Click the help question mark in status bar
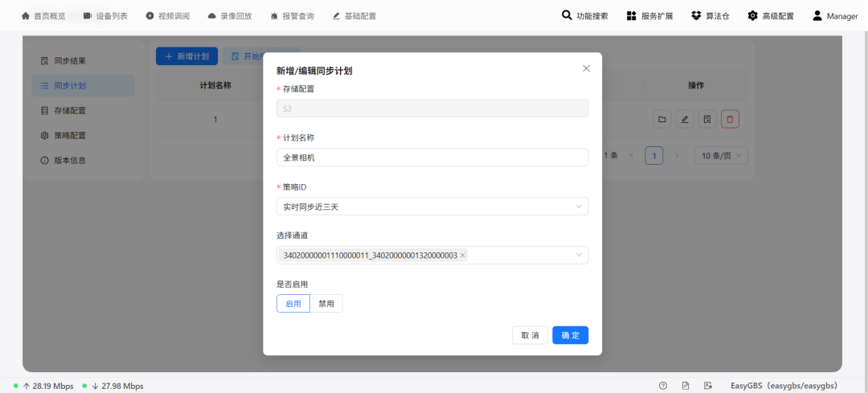The width and height of the screenshot is (868, 393). click(663, 386)
